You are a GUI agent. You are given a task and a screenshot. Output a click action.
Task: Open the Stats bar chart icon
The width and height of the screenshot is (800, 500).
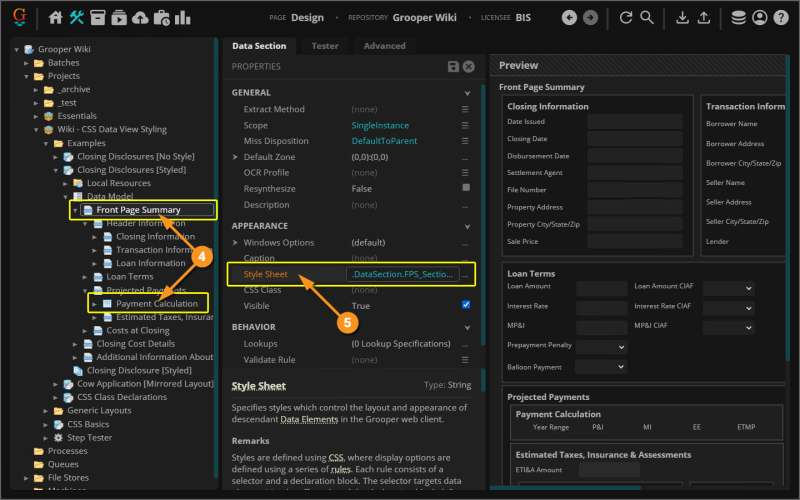coord(183,17)
